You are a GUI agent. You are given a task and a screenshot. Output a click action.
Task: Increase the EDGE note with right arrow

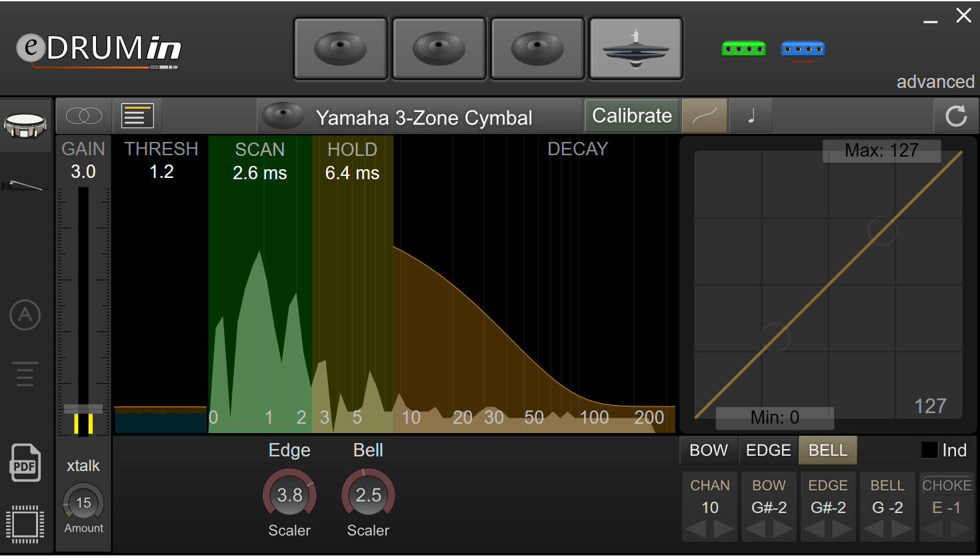click(843, 530)
